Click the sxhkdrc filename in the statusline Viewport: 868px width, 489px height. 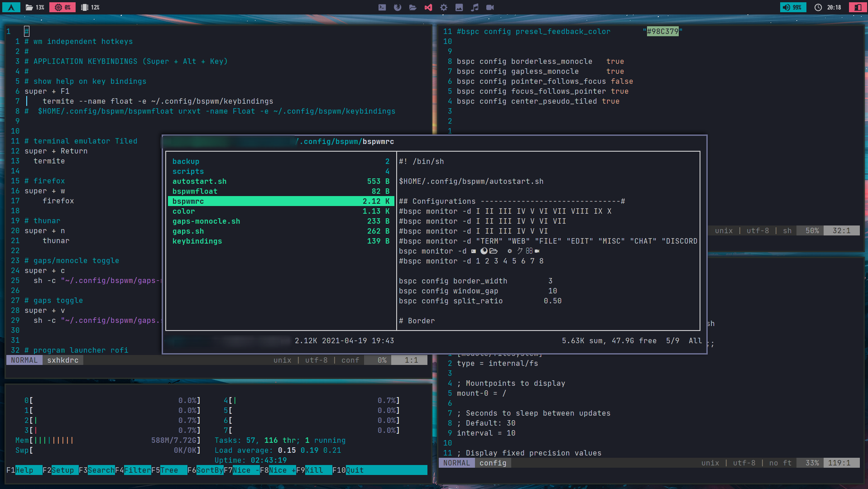click(63, 360)
